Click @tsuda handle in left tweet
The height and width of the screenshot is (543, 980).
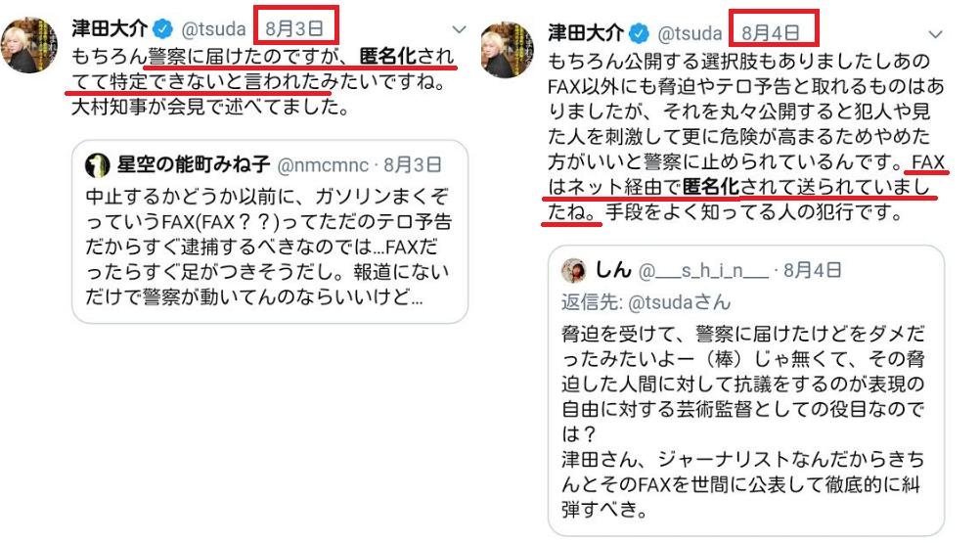point(214,28)
